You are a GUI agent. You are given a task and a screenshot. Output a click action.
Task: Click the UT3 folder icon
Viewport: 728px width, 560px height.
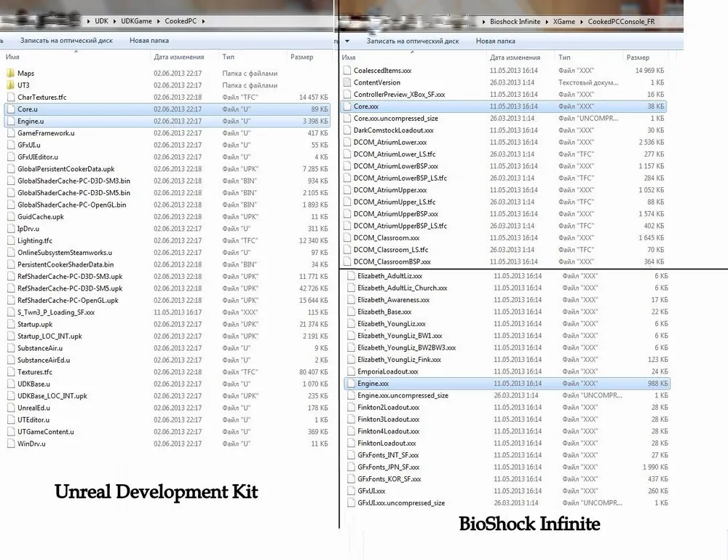pos(10,85)
